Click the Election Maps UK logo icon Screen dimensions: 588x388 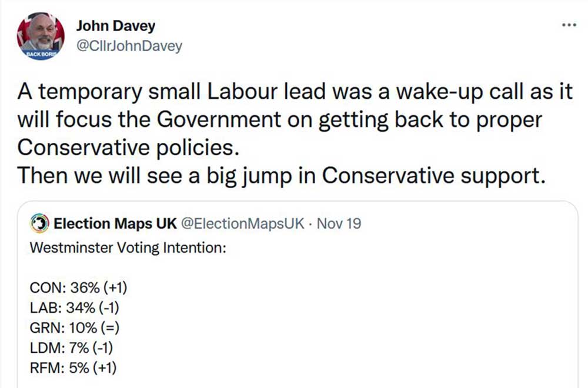(40, 223)
